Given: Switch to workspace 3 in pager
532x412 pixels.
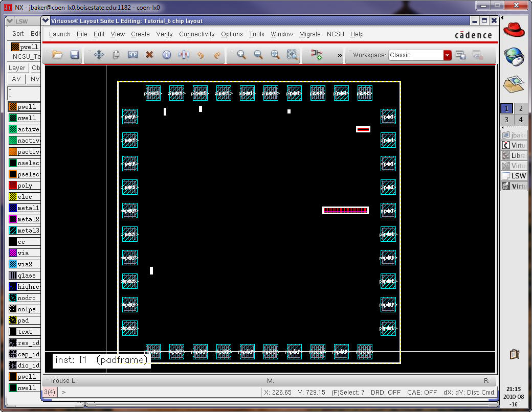Looking at the screenshot, I should [506, 120].
